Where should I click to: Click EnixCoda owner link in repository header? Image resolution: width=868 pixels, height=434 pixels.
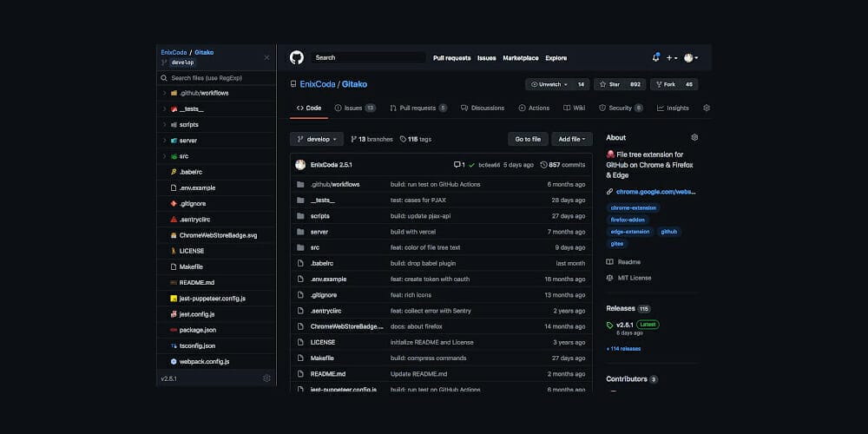(x=317, y=84)
